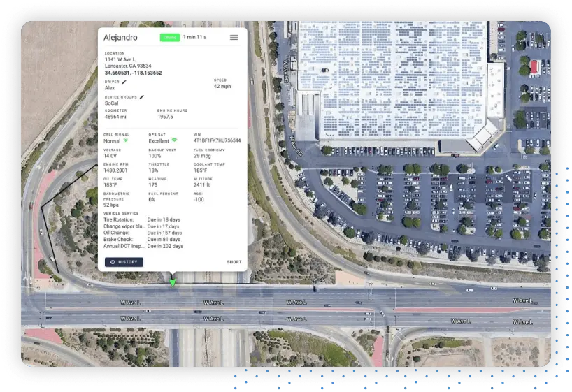Open the vehicle History view
The image size is (572, 392).
pyautogui.click(x=124, y=262)
